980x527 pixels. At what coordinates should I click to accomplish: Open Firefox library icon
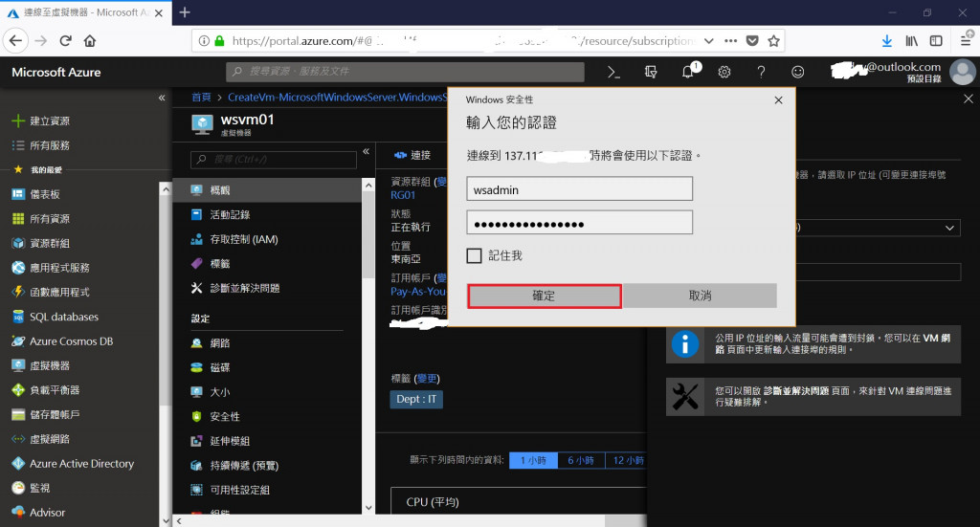(x=912, y=41)
